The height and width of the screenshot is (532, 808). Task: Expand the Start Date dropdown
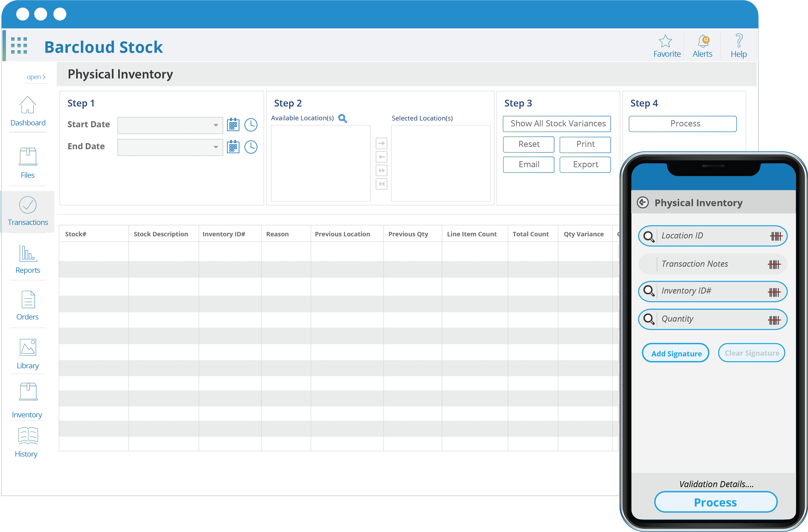pyautogui.click(x=216, y=125)
